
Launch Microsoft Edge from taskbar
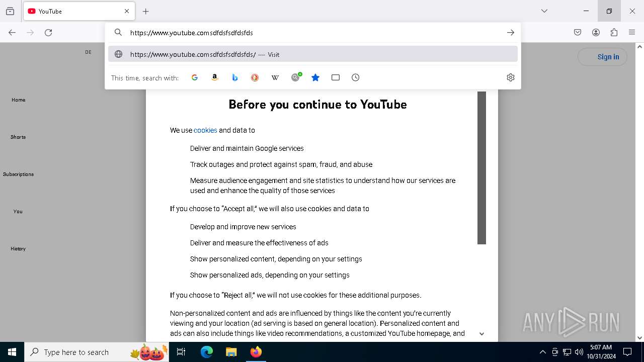point(207,352)
